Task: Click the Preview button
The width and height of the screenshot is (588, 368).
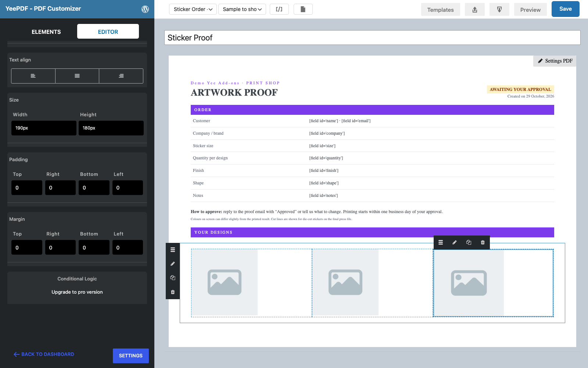Action: (x=530, y=10)
